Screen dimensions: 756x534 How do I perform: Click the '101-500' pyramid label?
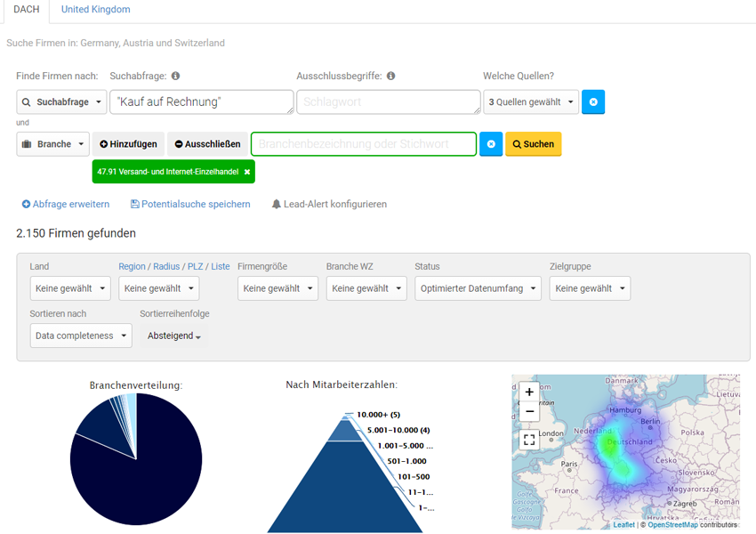(414, 477)
